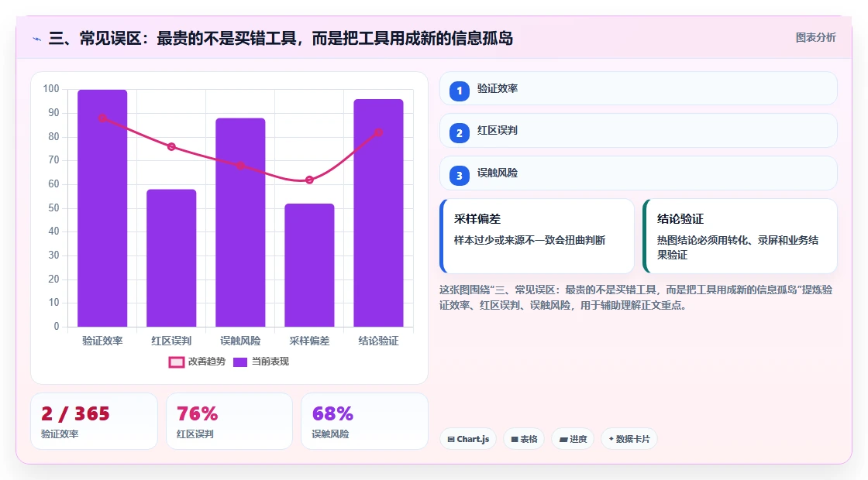This screenshot has height=480, width=868.
Task: Click the summary paragraph starting 这张图围绕
Action: (636, 297)
